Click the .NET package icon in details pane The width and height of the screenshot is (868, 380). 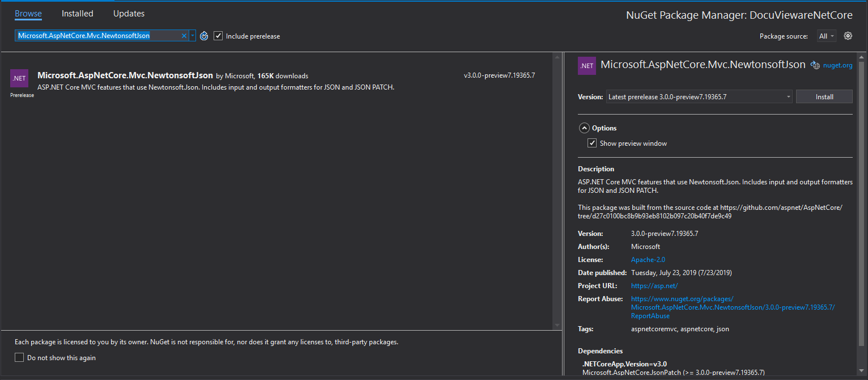click(586, 66)
